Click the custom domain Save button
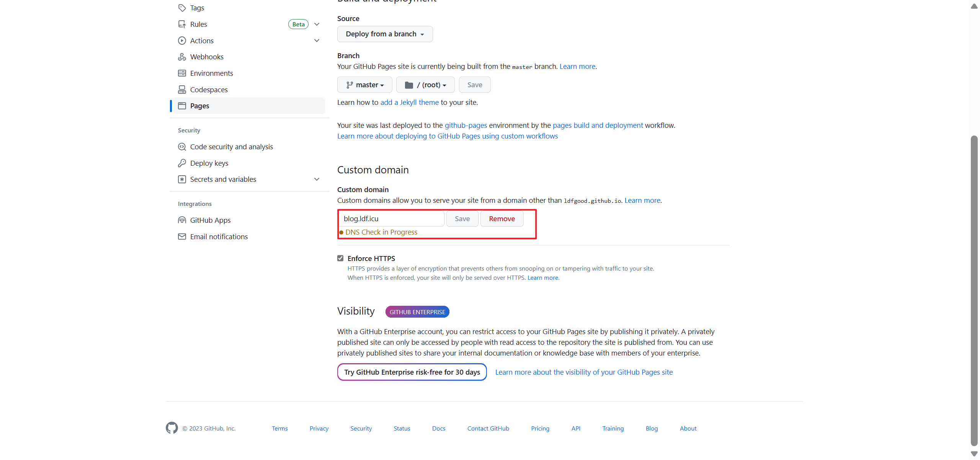 click(462, 219)
